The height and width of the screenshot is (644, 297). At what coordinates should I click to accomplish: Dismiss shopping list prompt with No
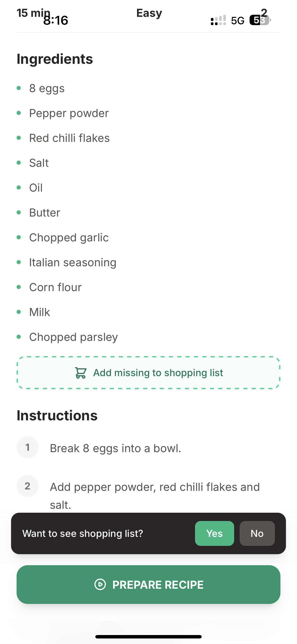pyautogui.click(x=257, y=533)
